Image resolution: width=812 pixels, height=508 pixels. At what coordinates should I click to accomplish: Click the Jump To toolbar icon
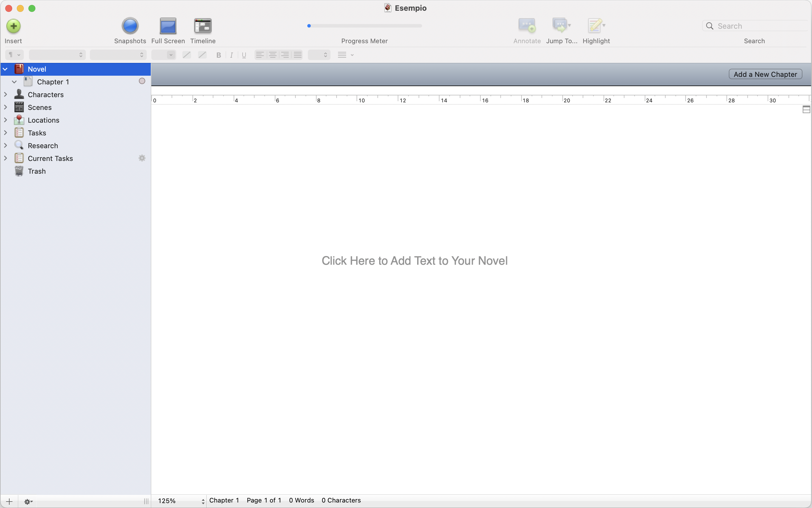pyautogui.click(x=560, y=26)
